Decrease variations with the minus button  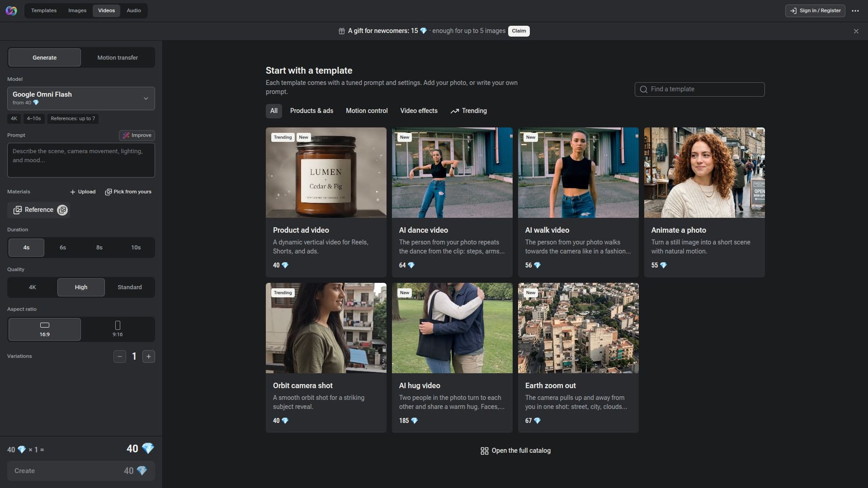point(120,357)
